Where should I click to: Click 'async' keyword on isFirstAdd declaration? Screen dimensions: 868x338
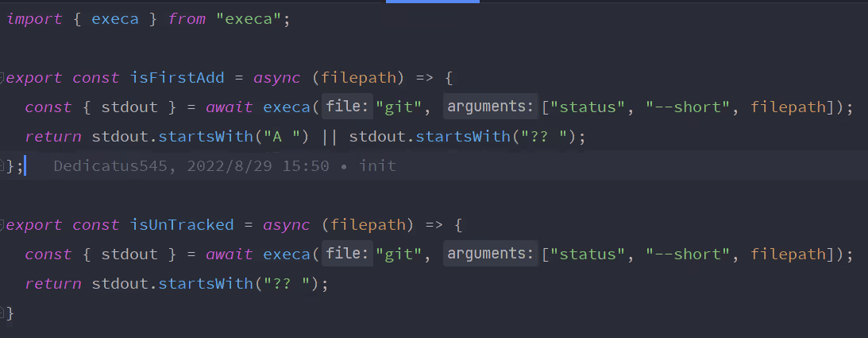(277, 78)
